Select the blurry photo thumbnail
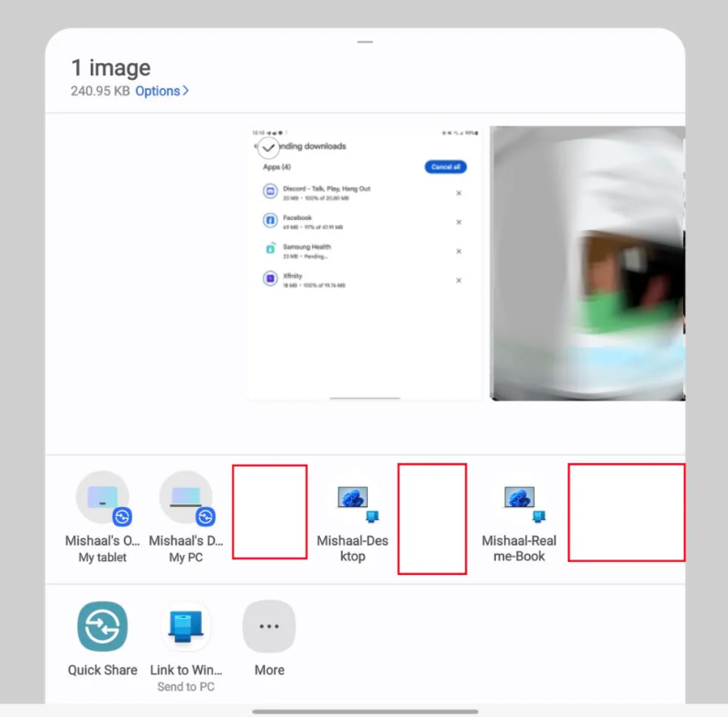Image resolution: width=728 pixels, height=717 pixels. pyautogui.click(x=588, y=263)
